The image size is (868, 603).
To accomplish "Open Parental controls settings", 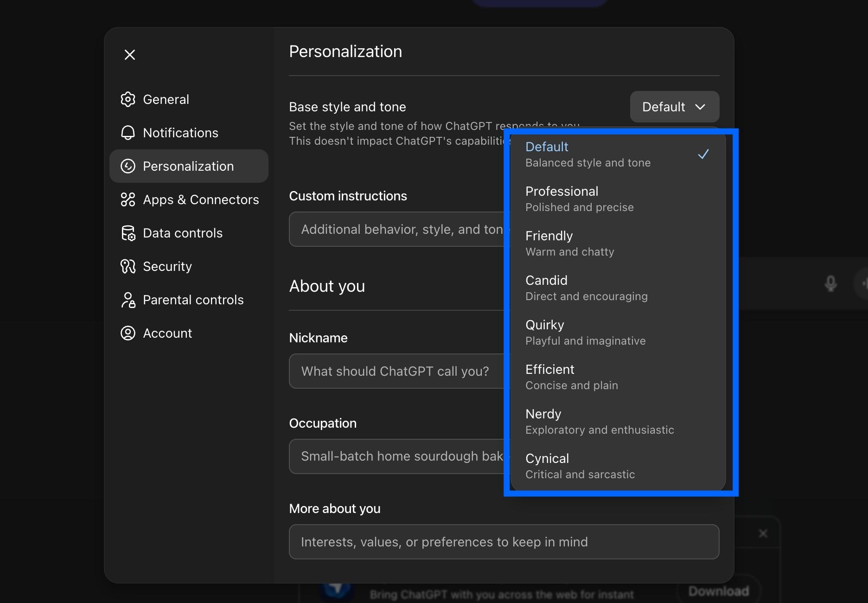I will (193, 300).
